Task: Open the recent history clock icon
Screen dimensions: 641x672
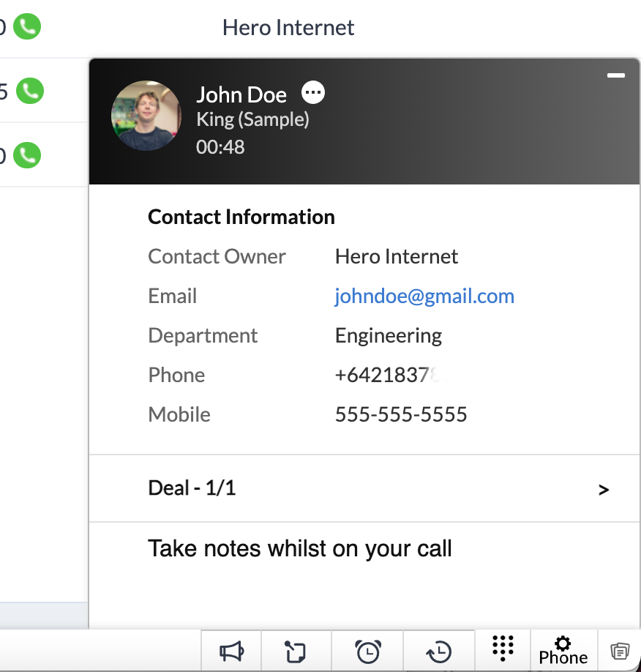Action: click(x=439, y=652)
